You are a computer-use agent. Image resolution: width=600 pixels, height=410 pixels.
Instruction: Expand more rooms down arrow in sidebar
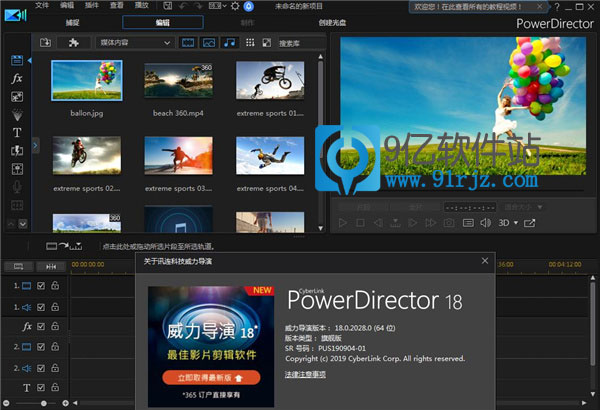[x=23, y=224]
